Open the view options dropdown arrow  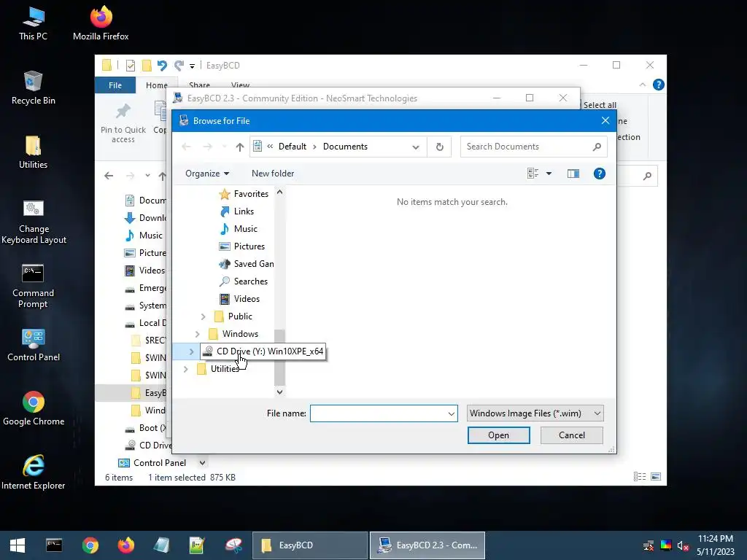[x=549, y=174]
